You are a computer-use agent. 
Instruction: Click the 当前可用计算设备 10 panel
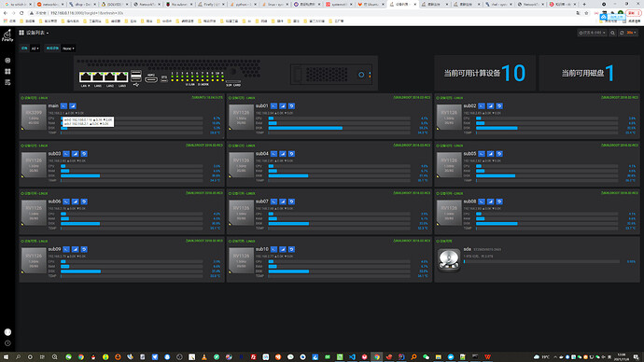[x=484, y=73]
